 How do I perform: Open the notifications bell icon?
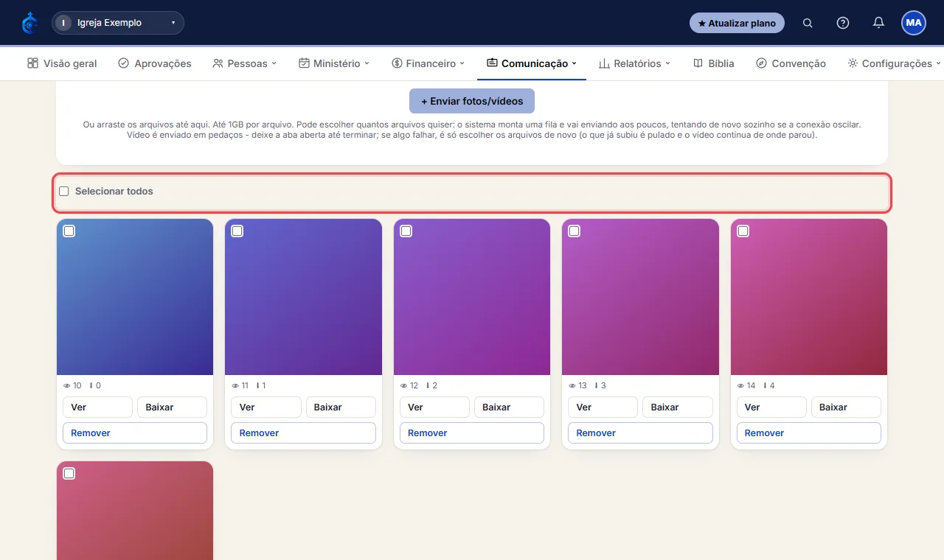(878, 23)
